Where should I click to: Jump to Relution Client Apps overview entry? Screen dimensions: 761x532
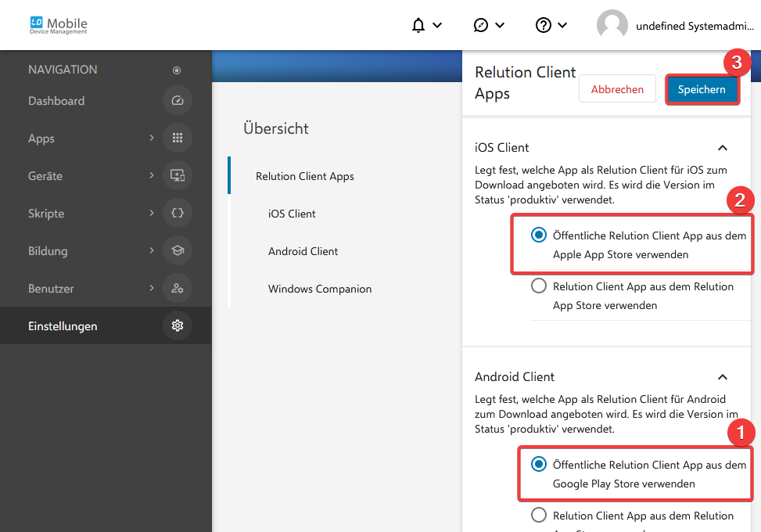tap(305, 176)
